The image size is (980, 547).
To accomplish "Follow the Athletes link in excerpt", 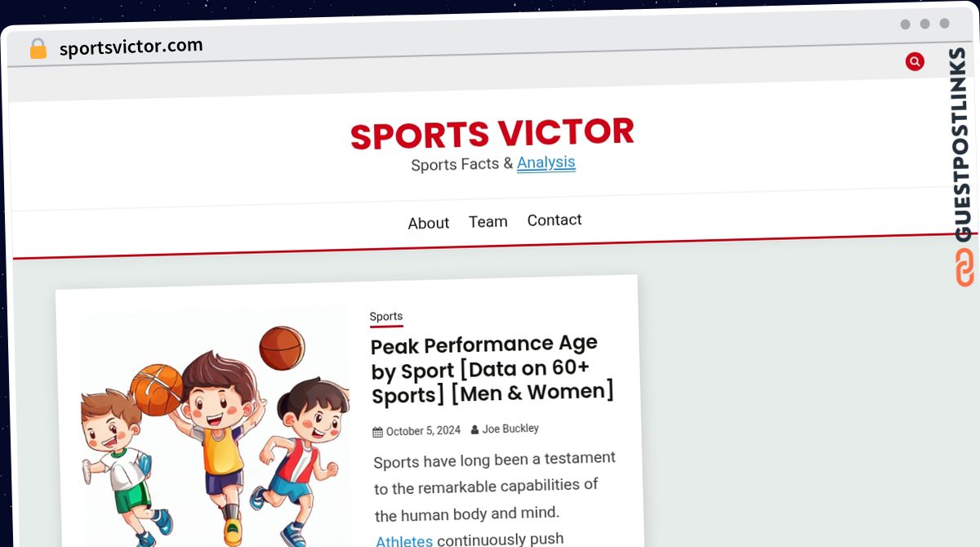I will point(404,541).
